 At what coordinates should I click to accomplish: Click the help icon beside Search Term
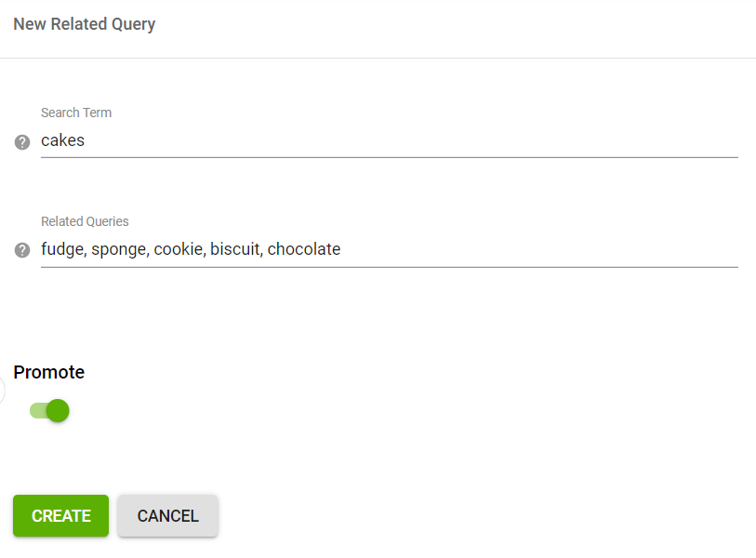(x=23, y=142)
